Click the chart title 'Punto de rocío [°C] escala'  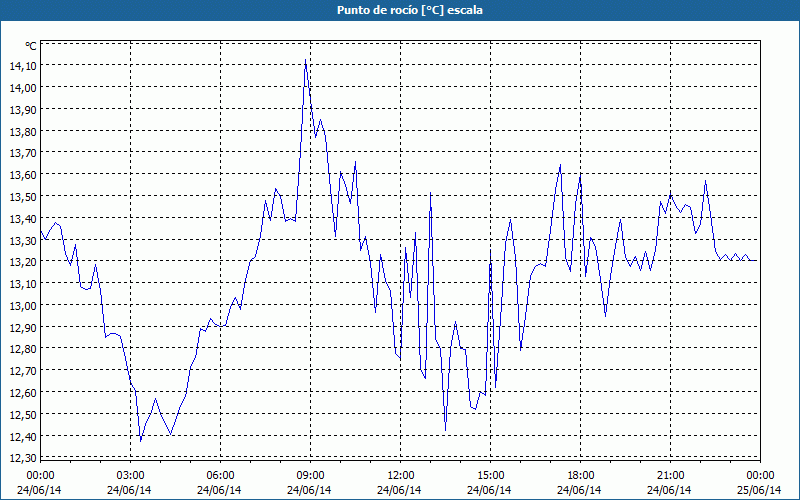tap(410, 10)
